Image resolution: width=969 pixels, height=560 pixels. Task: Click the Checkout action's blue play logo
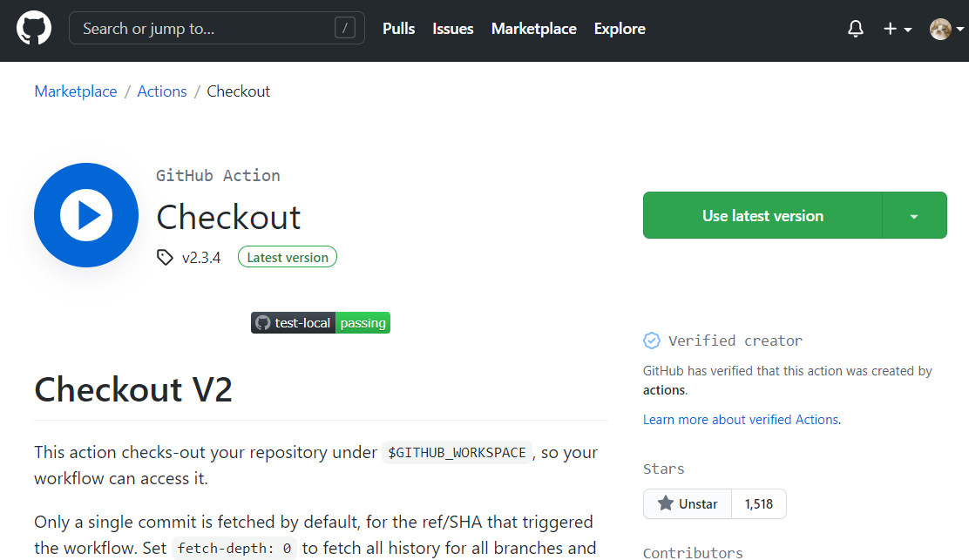tap(86, 215)
